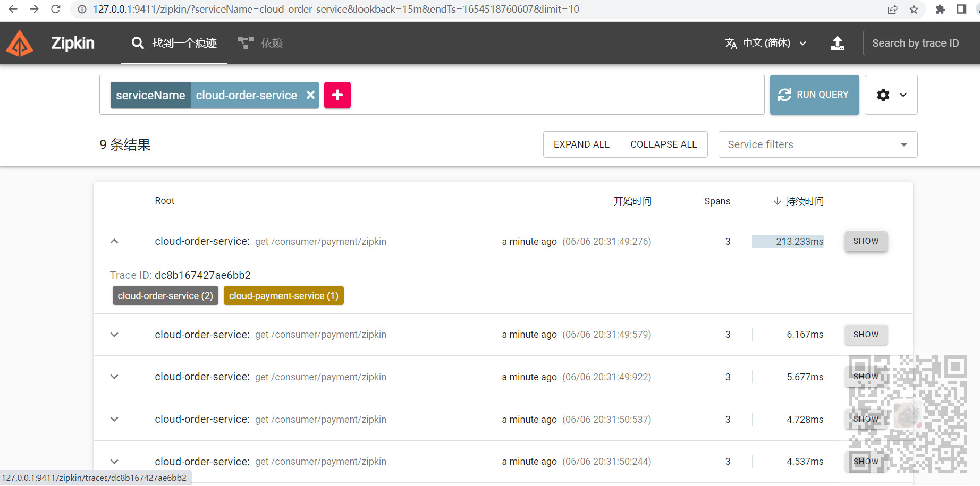Click the 213.233ms duration bar
The width and height of the screenshot is (980, 486).
click(x=788, y=242)
